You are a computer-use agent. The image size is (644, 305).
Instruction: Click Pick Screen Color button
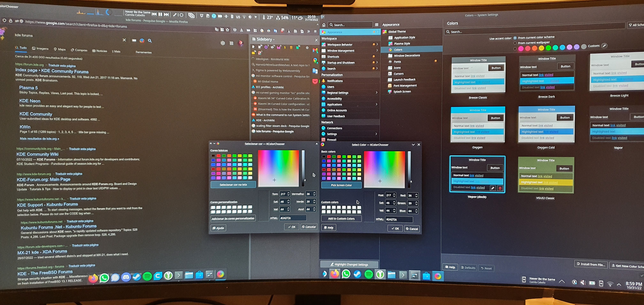tap(341, 185)
